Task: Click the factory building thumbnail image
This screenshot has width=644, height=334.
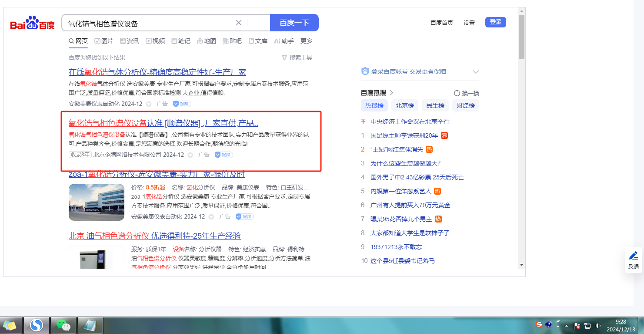Action: tap(97, 202)
